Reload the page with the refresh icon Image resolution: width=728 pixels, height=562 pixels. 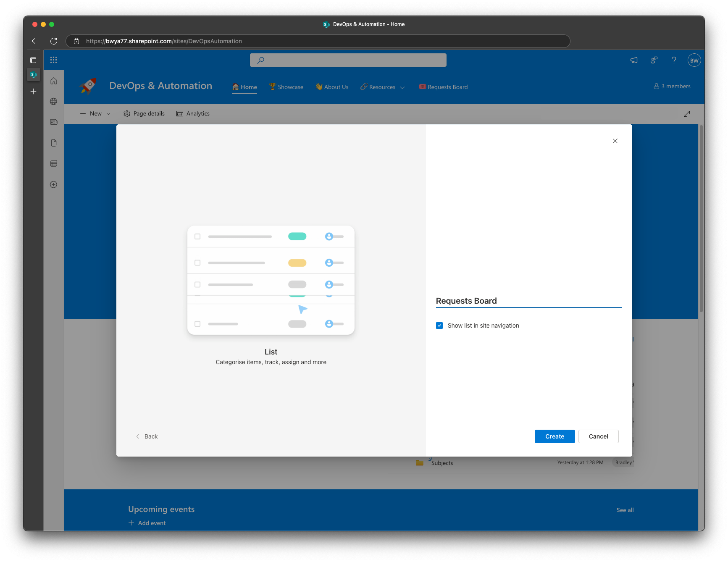click(54, 41)
